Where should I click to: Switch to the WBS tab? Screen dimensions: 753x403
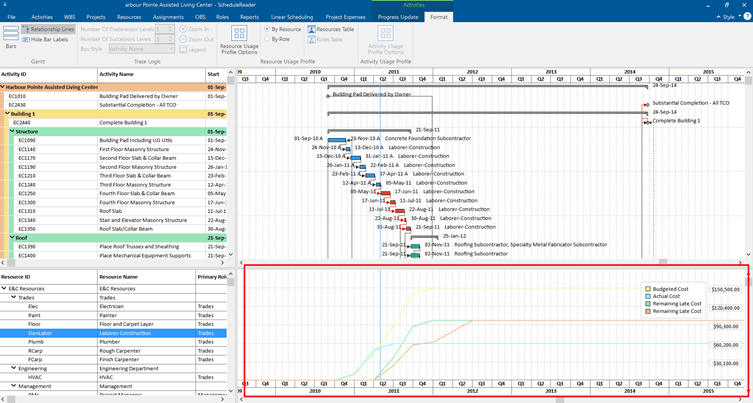(70, 17)
